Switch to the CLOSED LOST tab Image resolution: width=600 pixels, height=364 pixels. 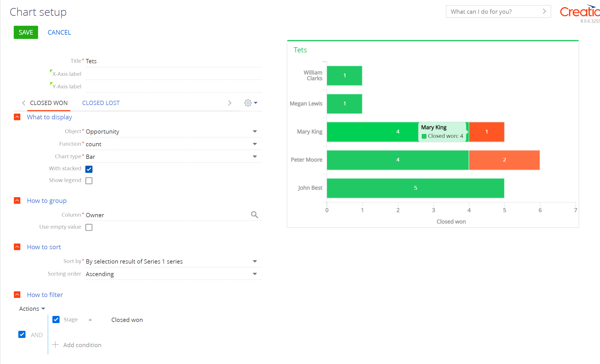[x=101, y=103]
